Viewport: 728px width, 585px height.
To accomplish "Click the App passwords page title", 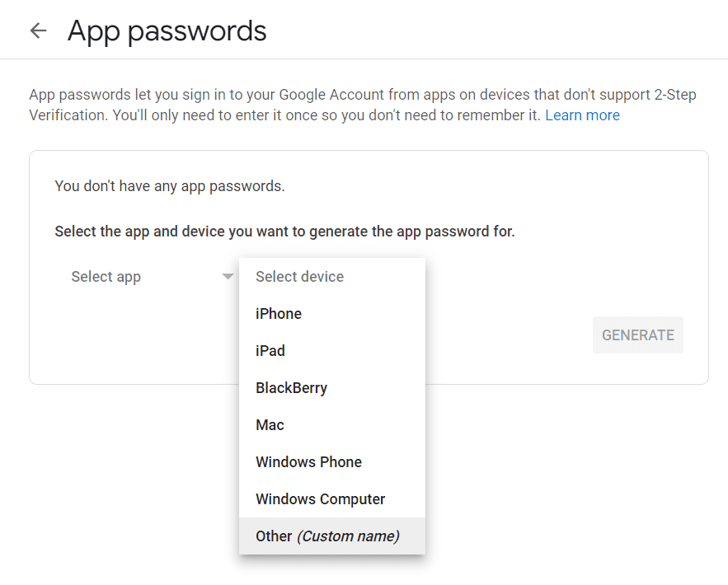I will coord(167,30).
